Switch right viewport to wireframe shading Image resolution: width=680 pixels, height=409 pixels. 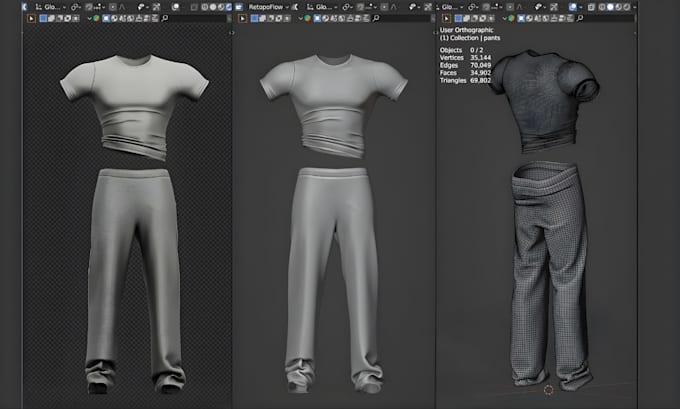click(x=602, y=7)
